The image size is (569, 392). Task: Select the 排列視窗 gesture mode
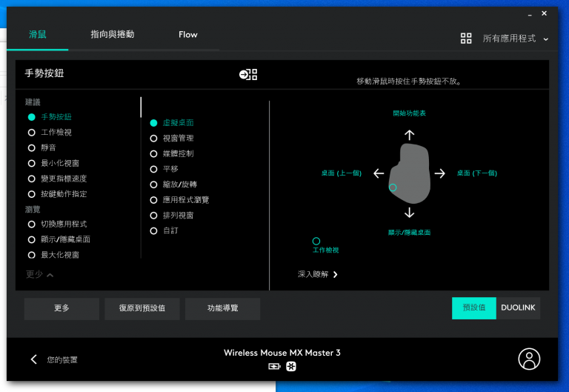click(x=172, y=215)
